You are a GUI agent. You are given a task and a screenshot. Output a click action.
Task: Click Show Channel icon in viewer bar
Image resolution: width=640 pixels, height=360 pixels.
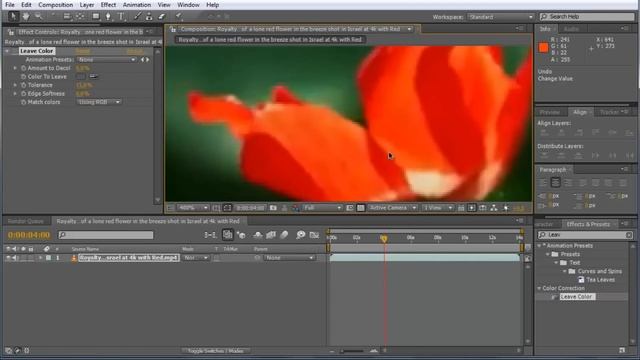296,208
